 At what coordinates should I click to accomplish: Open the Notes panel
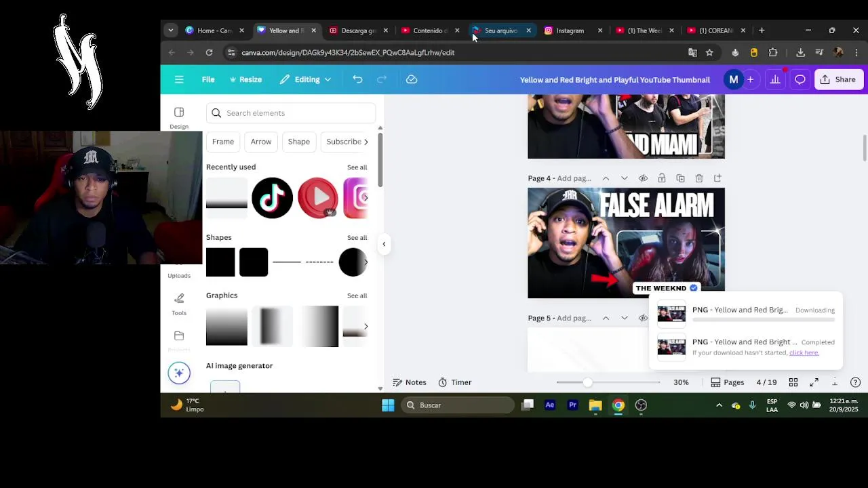pos(410,382)
